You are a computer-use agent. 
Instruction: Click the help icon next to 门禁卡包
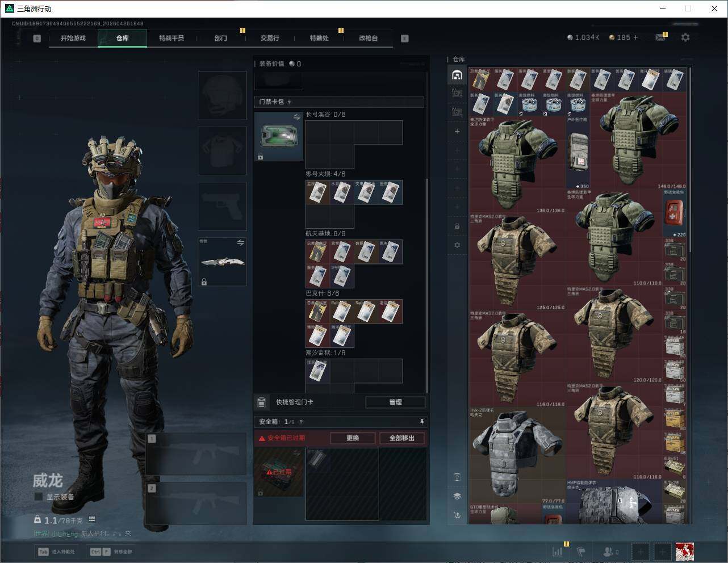(289, 102)
